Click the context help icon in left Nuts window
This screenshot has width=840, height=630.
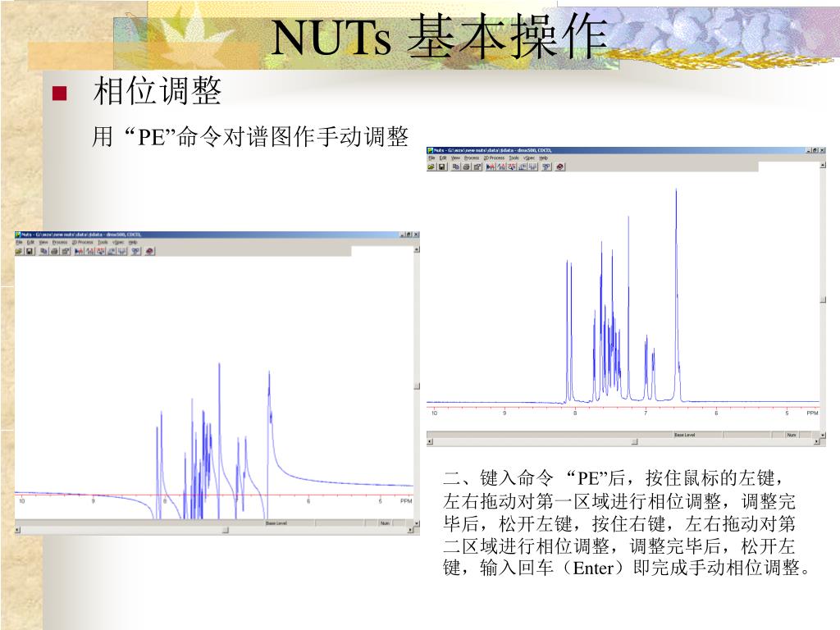tap(135, 251)
